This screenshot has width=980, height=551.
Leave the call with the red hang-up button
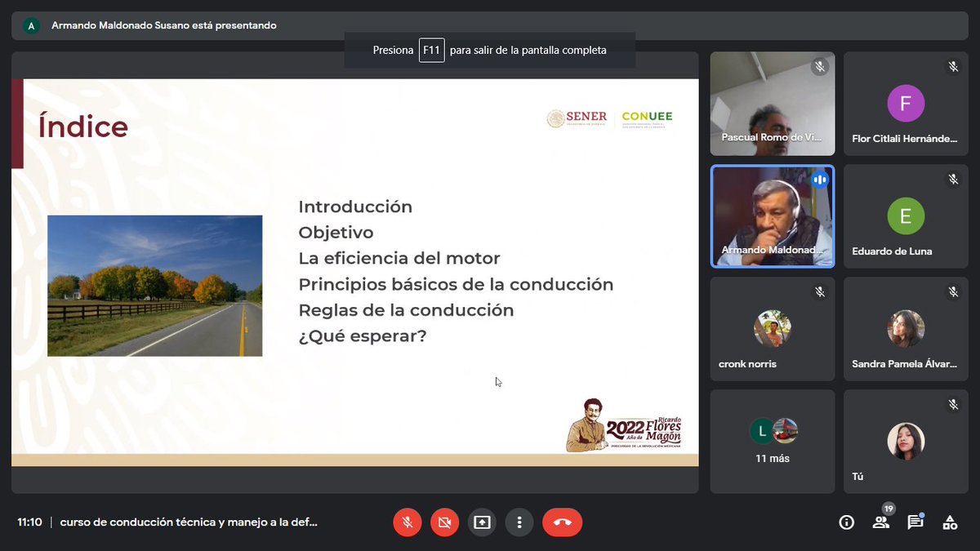(563, 522)
